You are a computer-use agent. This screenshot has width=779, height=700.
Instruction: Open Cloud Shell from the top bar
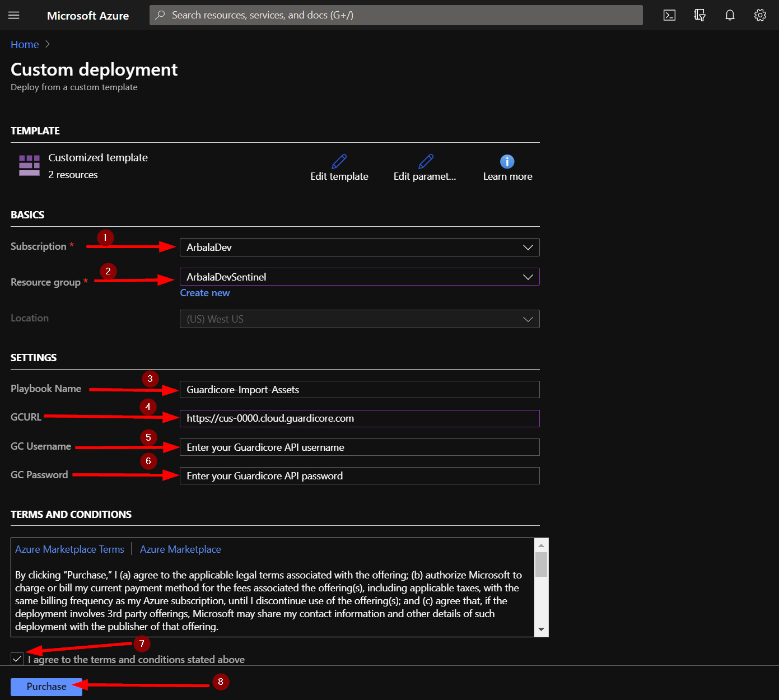click(669, 15)
